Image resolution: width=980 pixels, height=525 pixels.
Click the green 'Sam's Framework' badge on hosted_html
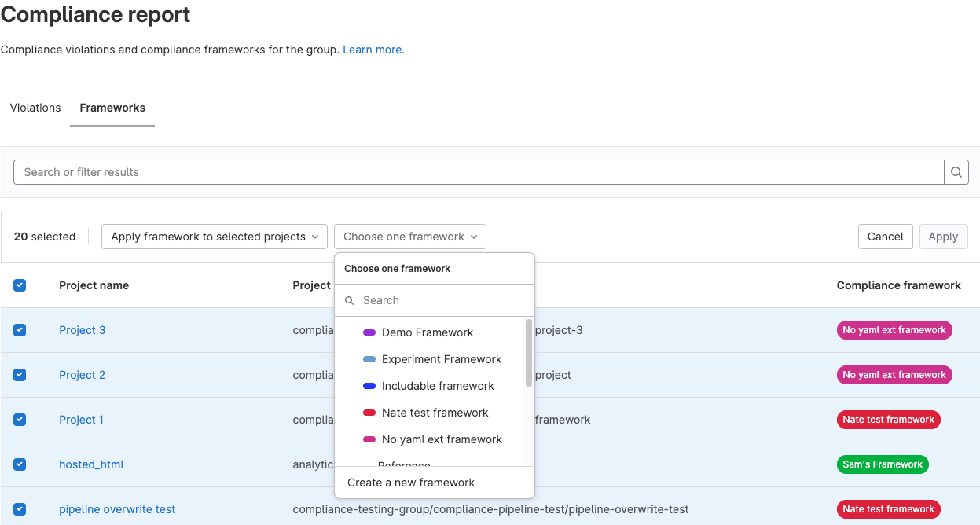tap(882, 464)
